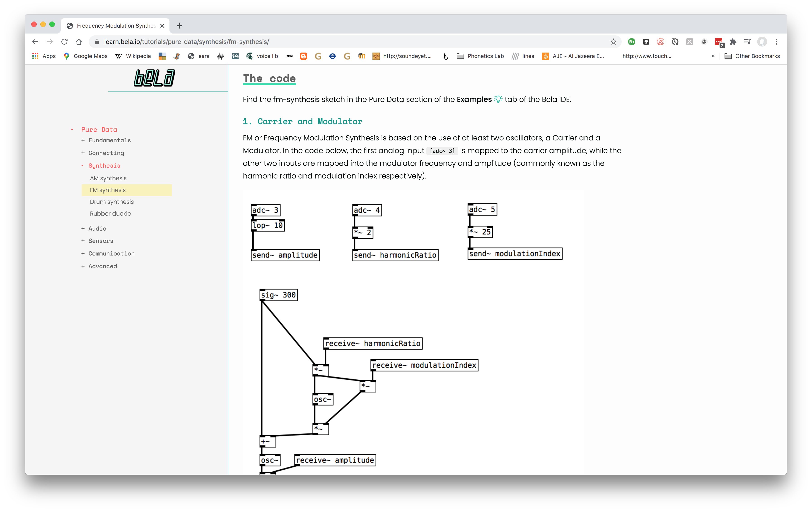Viewport: 812px width, 511px height.
Task: Click the 'The code' heading
Action: pyautogui.click(x=269, y=78)
